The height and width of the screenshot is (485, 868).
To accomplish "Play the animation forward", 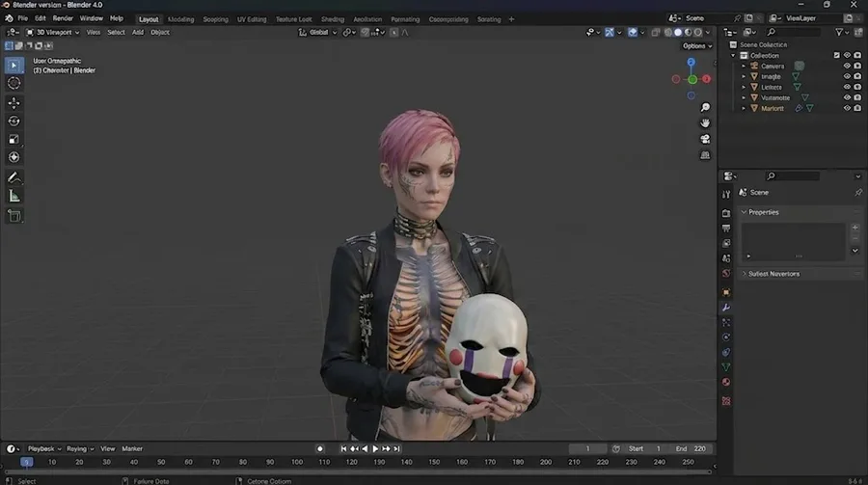I will tap(375, 449).
